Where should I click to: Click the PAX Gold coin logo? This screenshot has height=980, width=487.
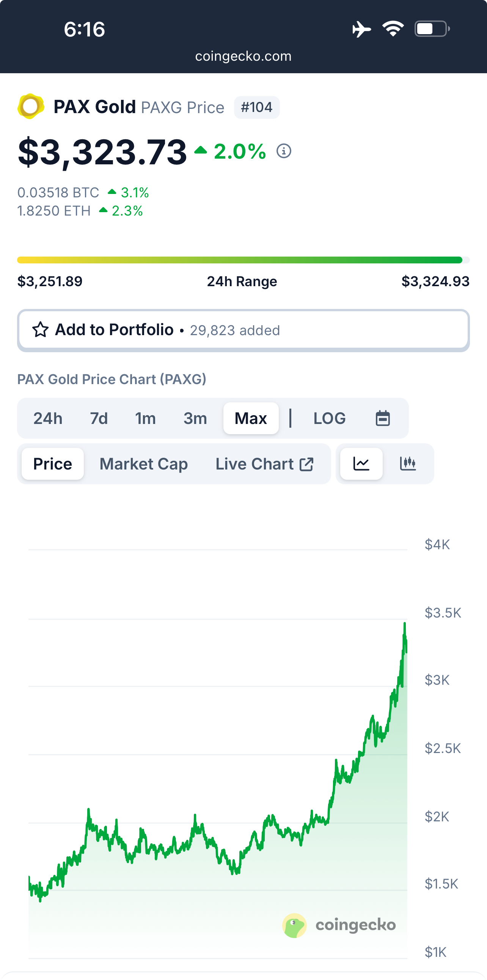(30, 107)
